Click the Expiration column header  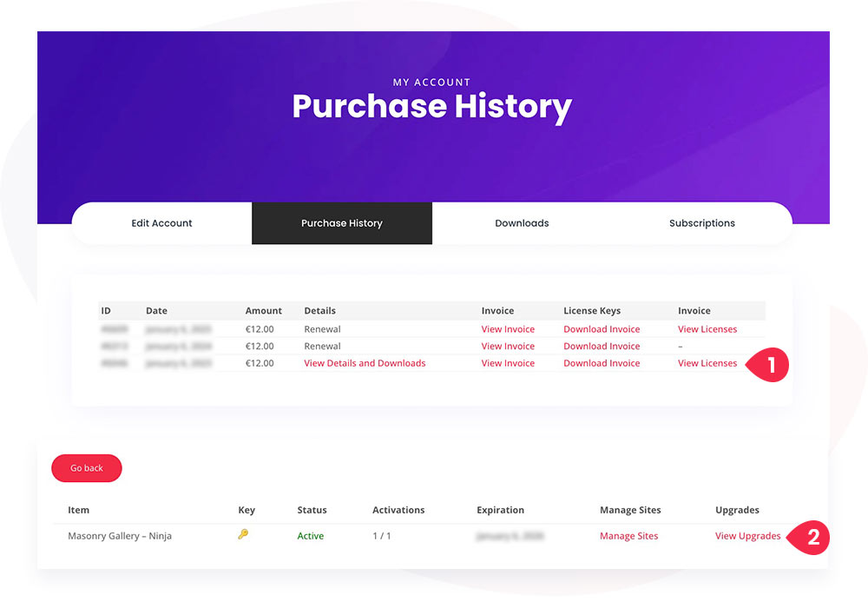click(x=501, y=510)
